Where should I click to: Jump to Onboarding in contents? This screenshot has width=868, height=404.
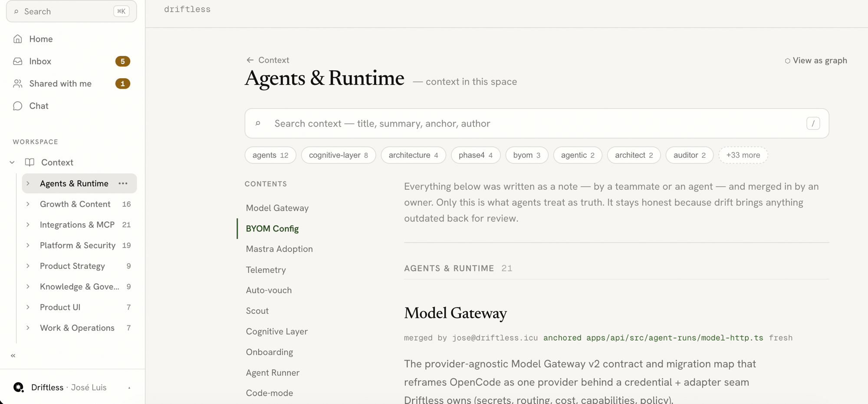269,352
